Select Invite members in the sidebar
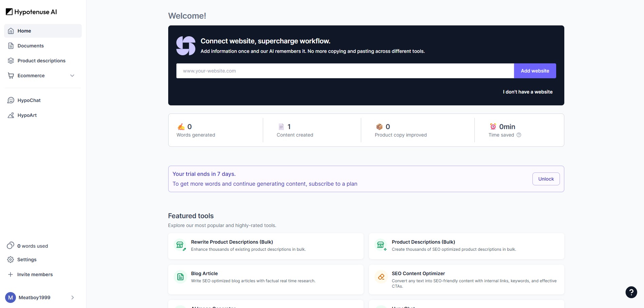This screenshot has width=644, height=308. [x=35, y=274]
